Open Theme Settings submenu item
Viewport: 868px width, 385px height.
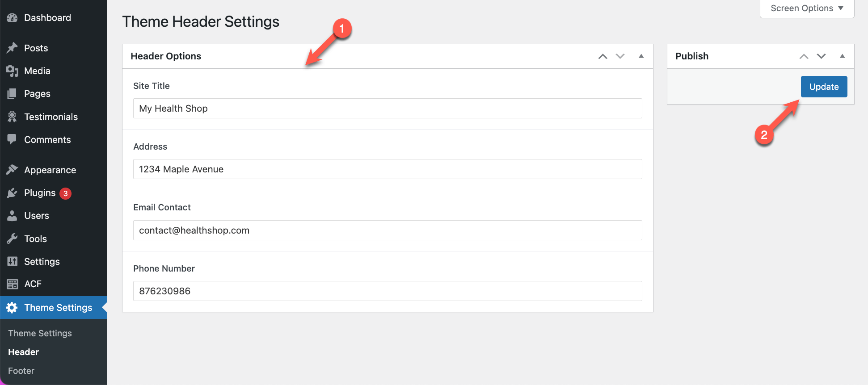[40, 333]
